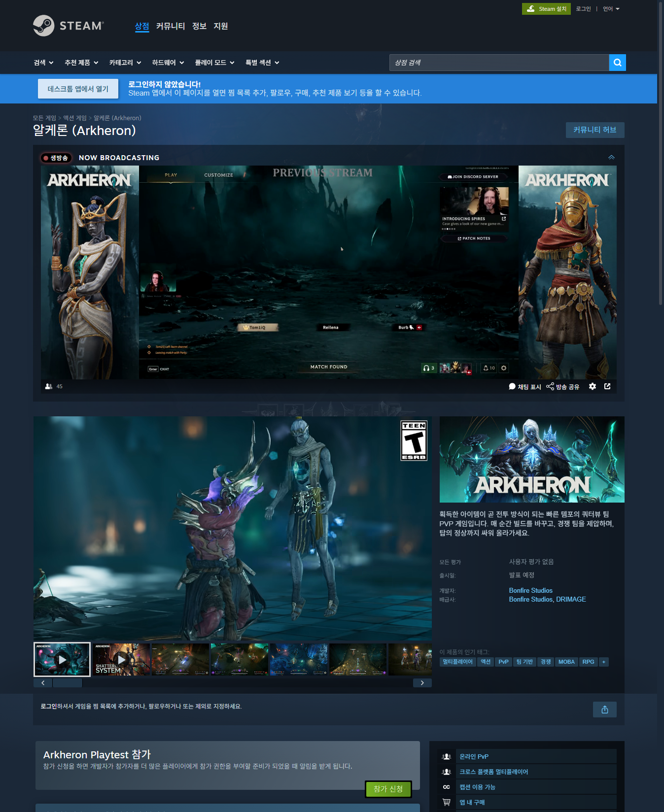This screenshot has width=664, height=812.
Task: Click the 팀 기반 tag
Action: click(524, 662)
